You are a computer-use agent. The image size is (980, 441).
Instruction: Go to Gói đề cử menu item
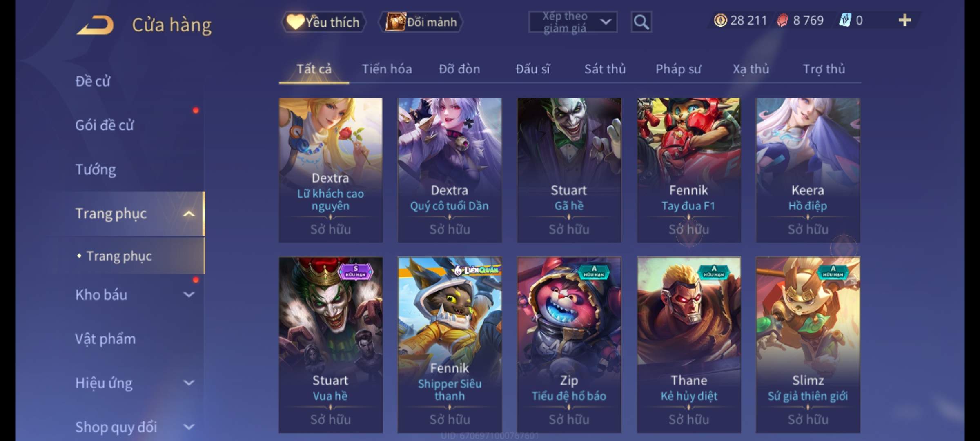pos(105,125)
